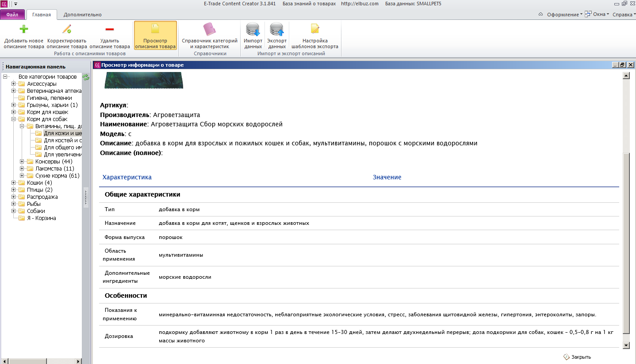This screenshot has height=364, width=636.
Task: Select the Для кожи и шерсти subcategory
Action: pos(62,133)
